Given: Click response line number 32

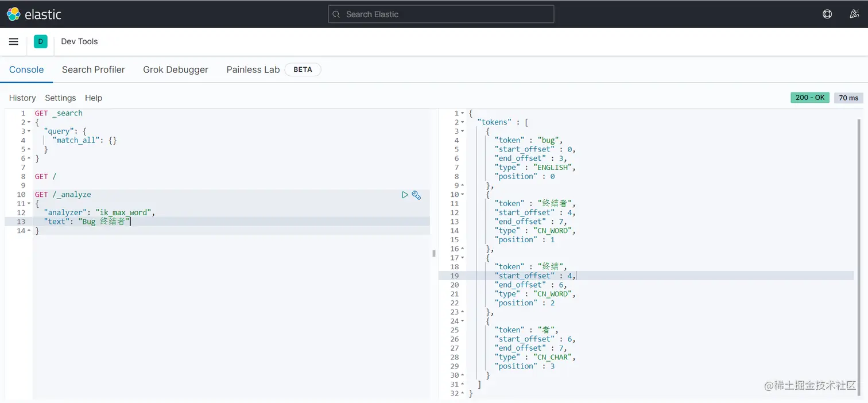Looking at the screenshot, I should (x=454, y=393).
